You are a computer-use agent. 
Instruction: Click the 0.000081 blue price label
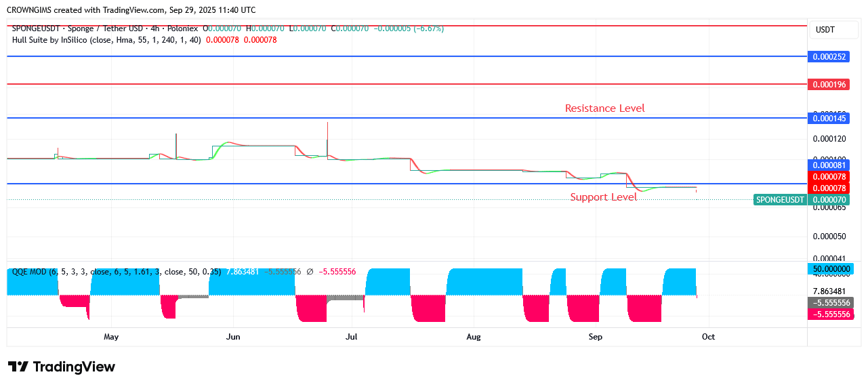pos(829,165)
